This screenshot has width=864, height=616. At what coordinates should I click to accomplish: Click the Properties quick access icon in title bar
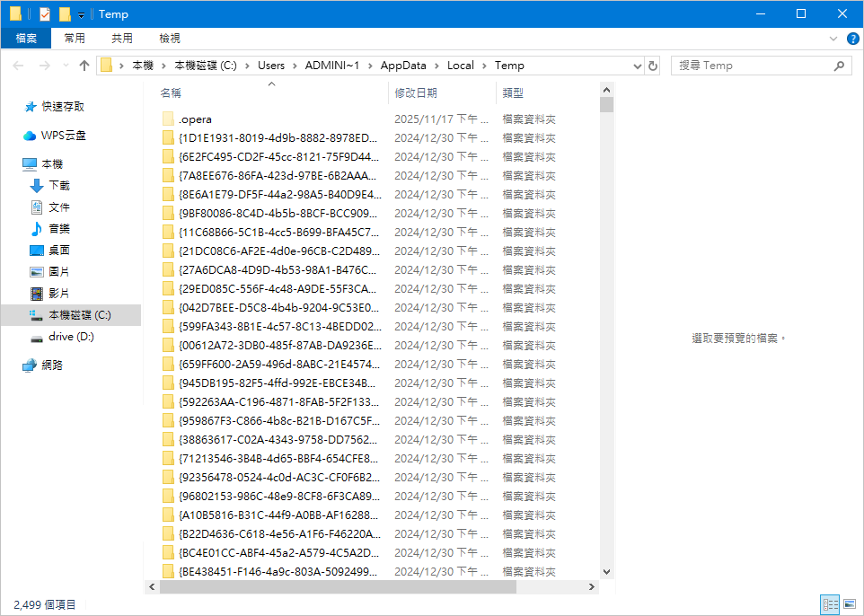(45, 13)
